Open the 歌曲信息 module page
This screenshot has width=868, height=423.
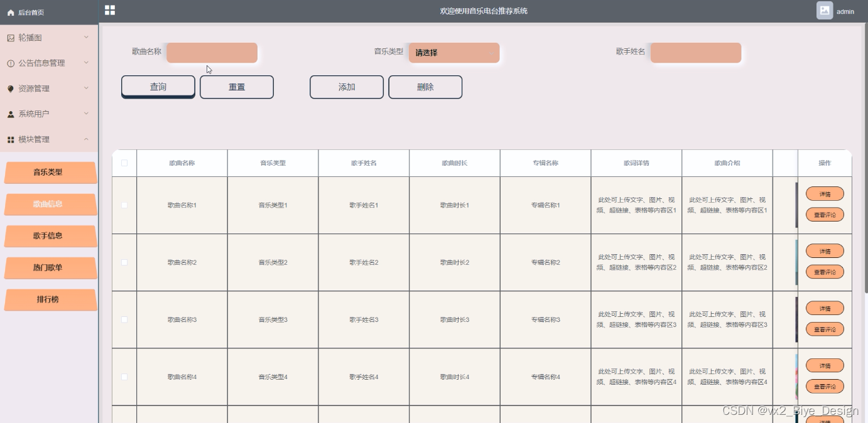pos(51,204)
